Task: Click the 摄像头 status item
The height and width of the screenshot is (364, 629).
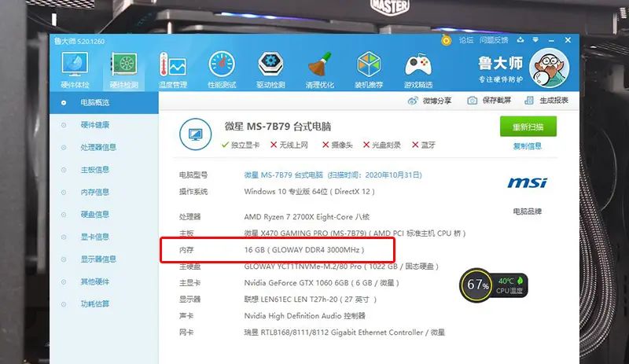Action: pos(337,145)
